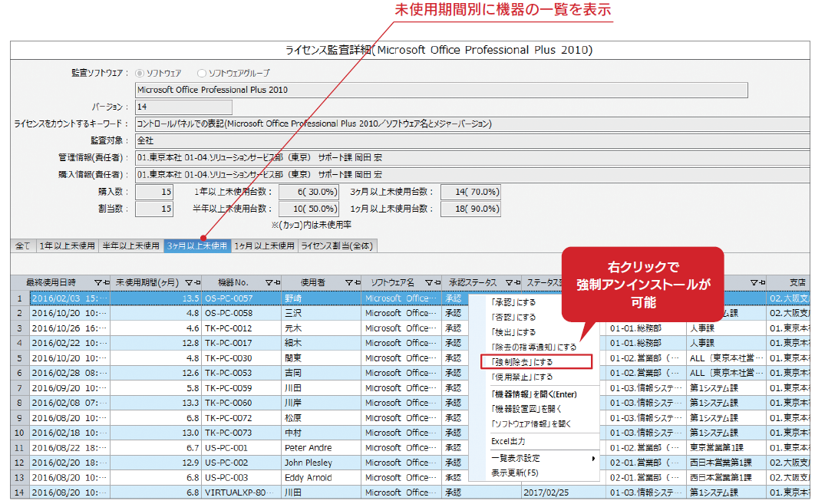Select row 7 by its row number

tap(20, 388)
